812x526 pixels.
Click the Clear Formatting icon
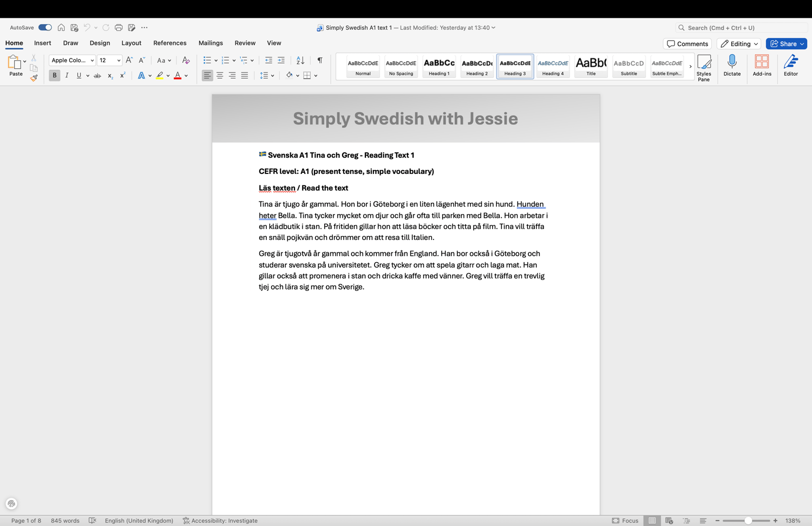(186, 60)
